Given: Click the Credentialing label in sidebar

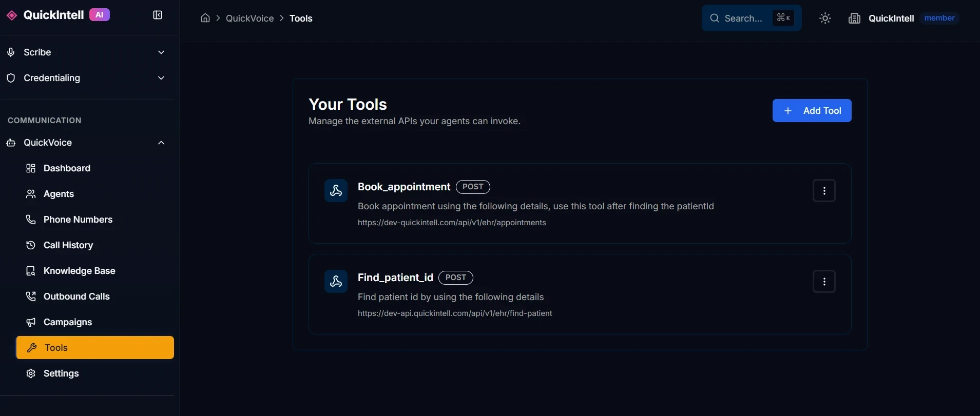Looking at the screenshot, I should click(x=52, y=78).
